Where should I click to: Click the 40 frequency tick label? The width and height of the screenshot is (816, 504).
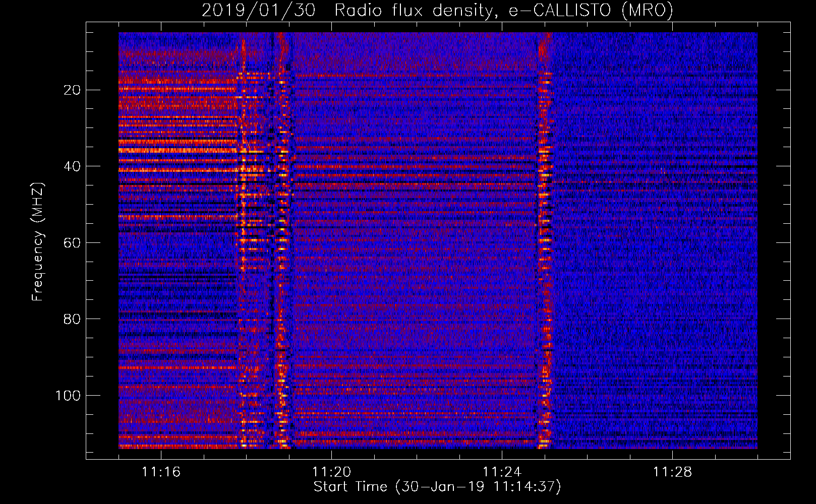tap(73, 166)
